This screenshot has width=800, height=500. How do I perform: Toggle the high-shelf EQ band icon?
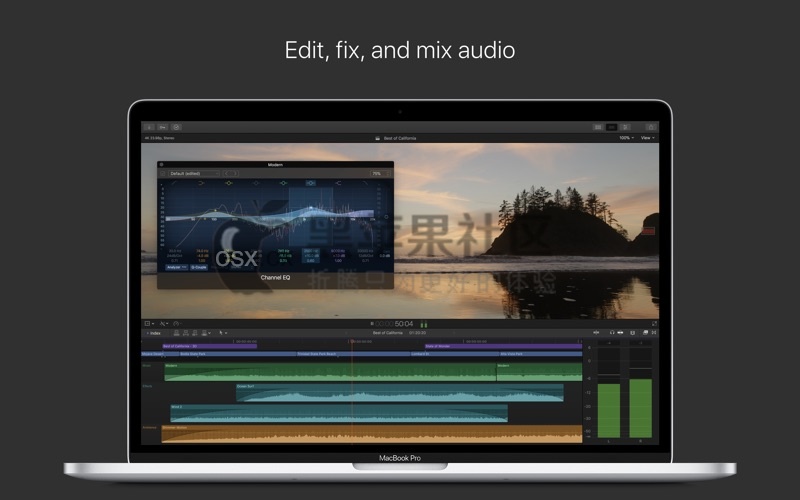click(338, 183)
